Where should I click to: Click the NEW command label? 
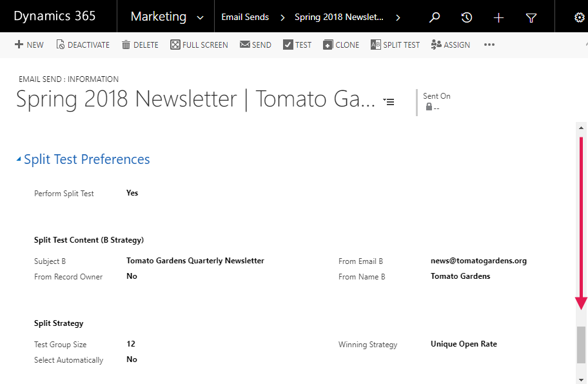35,45
